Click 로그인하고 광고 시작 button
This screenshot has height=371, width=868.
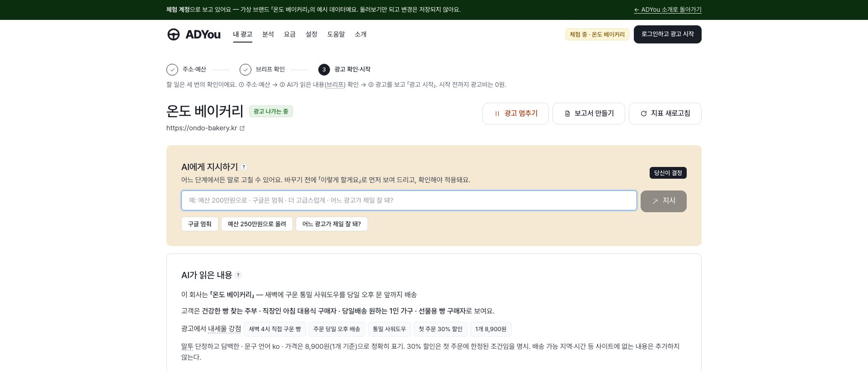coord(668,34)
